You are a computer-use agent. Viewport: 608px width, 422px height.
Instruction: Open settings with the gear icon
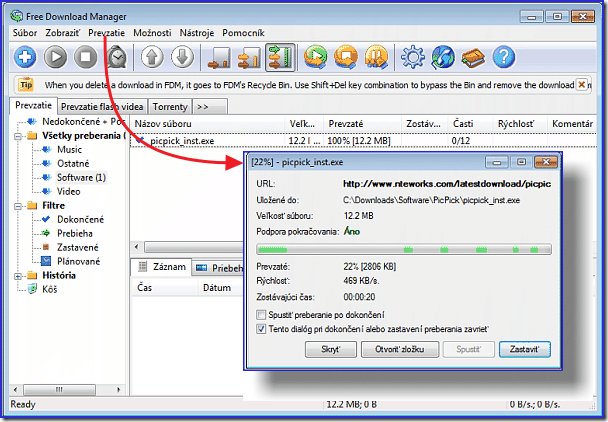413,57
